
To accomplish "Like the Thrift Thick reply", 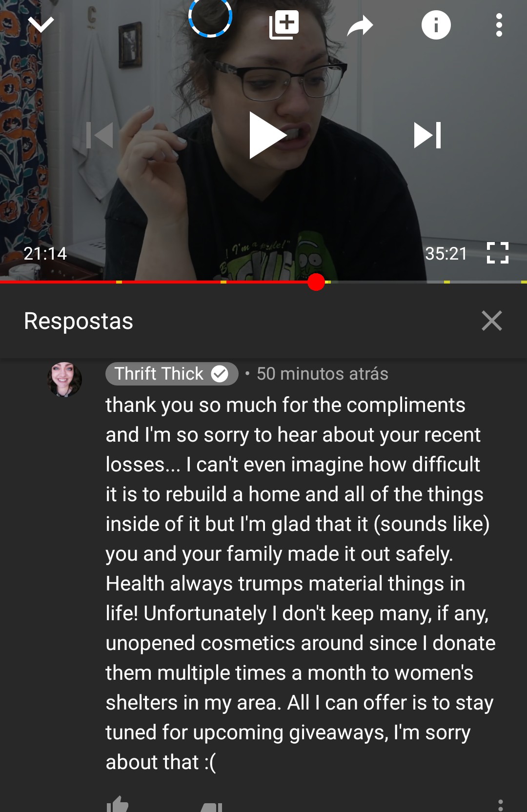I will 118,804.
